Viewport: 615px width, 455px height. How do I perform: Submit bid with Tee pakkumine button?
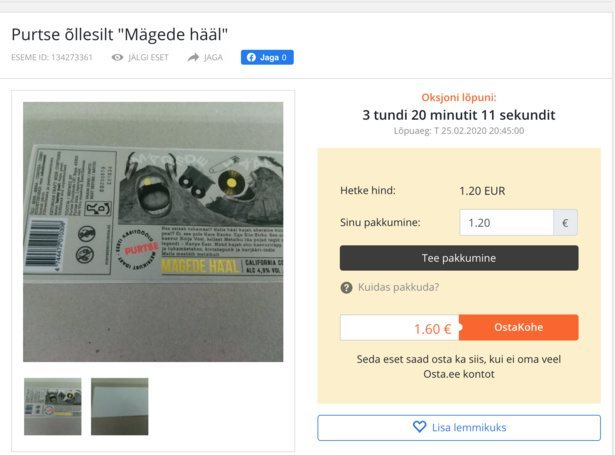tap(459, 258)
